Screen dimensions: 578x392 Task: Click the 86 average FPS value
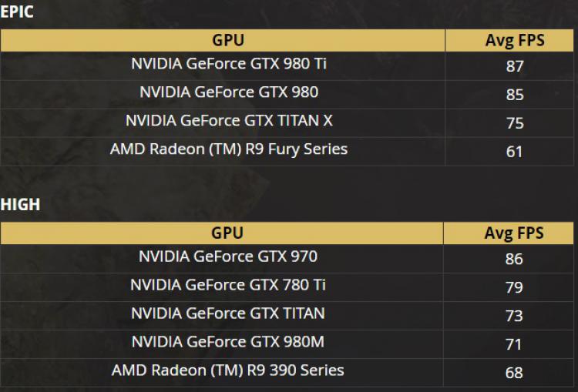pyautogui.click(x=514, y=259)
